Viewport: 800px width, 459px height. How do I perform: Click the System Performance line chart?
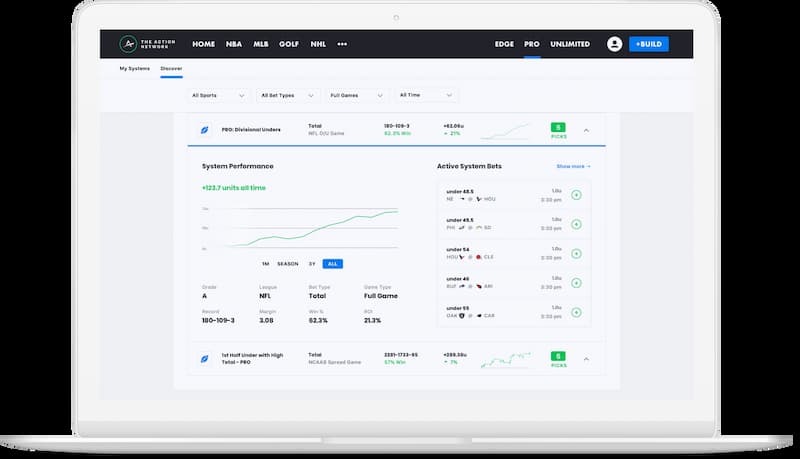click(x=300, y=228)
